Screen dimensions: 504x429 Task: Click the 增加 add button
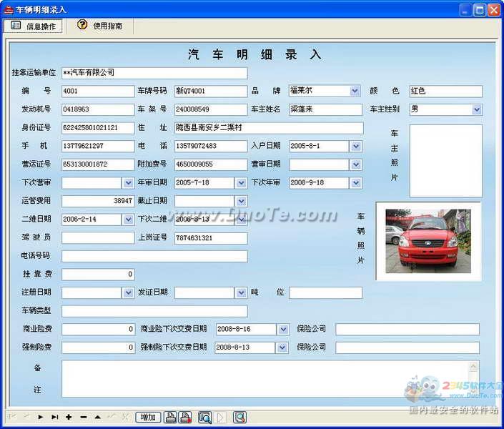pos(147,417)
